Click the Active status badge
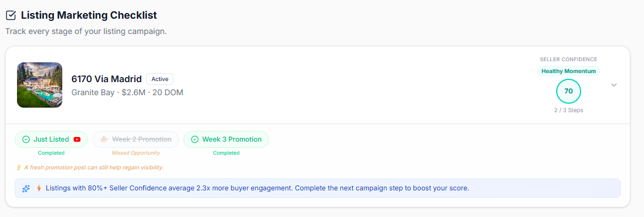The height and width of the screenshot is (217, 644). (160, 79)
